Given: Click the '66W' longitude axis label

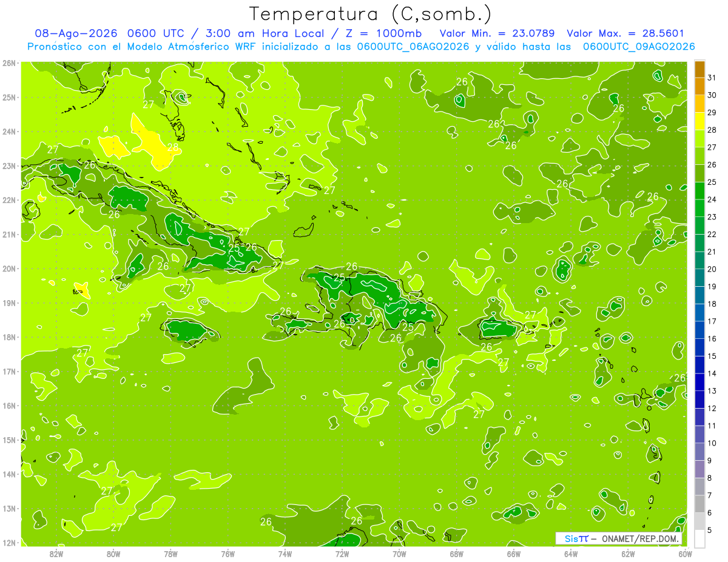Looking at the screenshot, I should point(513,554).
